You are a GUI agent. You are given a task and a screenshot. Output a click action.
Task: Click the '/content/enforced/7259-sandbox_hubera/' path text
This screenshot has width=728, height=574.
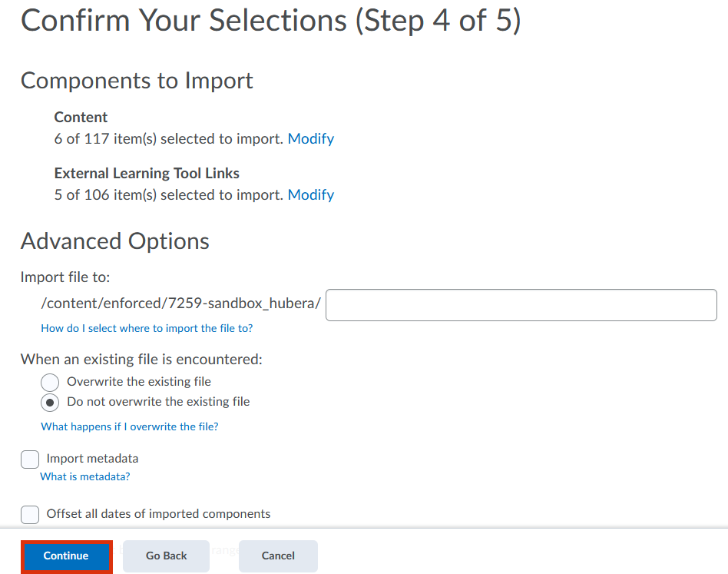180,304
